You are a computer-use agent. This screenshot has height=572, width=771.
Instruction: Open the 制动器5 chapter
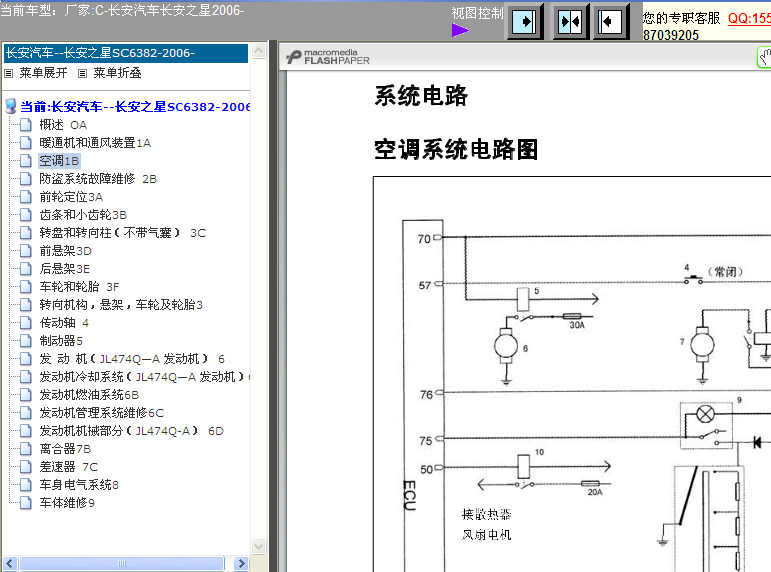click(x=61, y=341)
